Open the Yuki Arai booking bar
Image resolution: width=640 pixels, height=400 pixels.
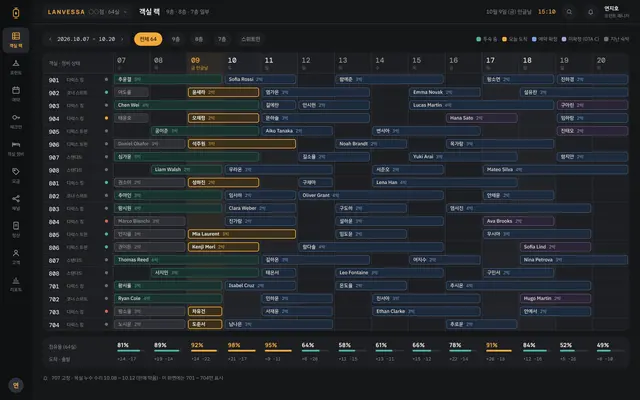point(463,157)
